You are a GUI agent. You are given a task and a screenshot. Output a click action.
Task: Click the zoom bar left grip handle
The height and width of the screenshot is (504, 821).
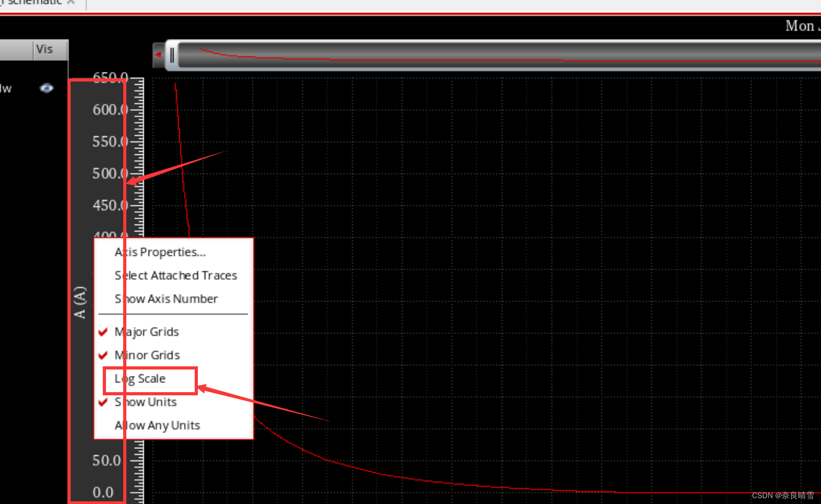[x=172, y=55]
